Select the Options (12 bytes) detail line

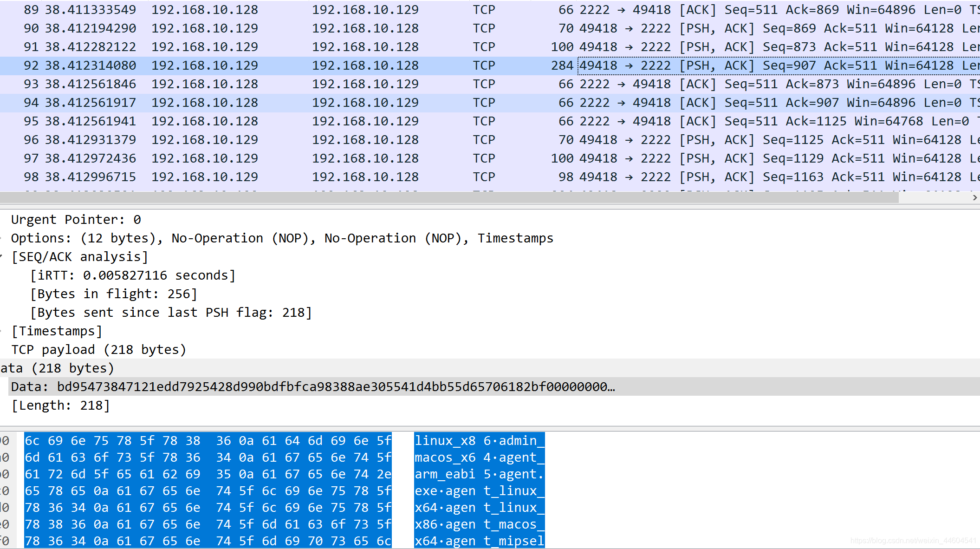click(x=282, y=238)
